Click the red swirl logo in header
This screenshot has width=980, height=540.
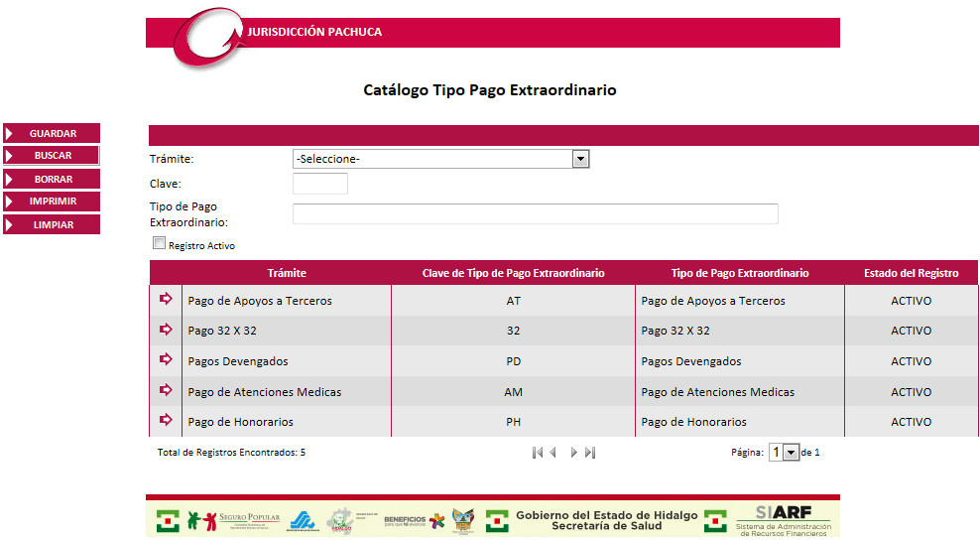(206, 38)
